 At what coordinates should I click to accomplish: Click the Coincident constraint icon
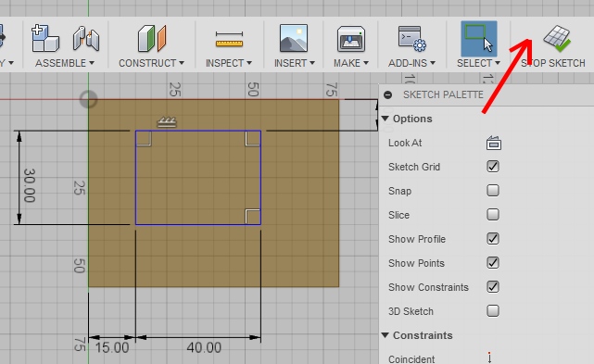click(490, 358)
